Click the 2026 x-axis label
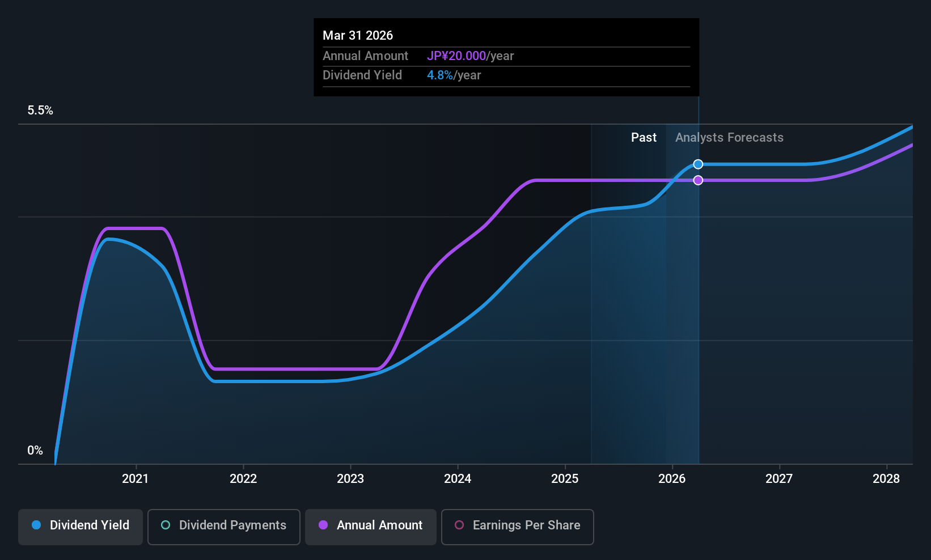 [672, 479]
